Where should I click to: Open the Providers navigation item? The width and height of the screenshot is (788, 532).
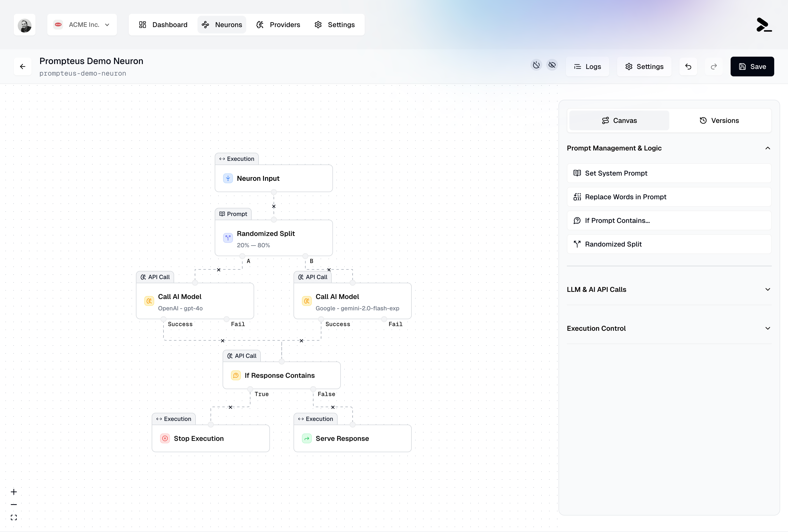click(x=278, y=25)
